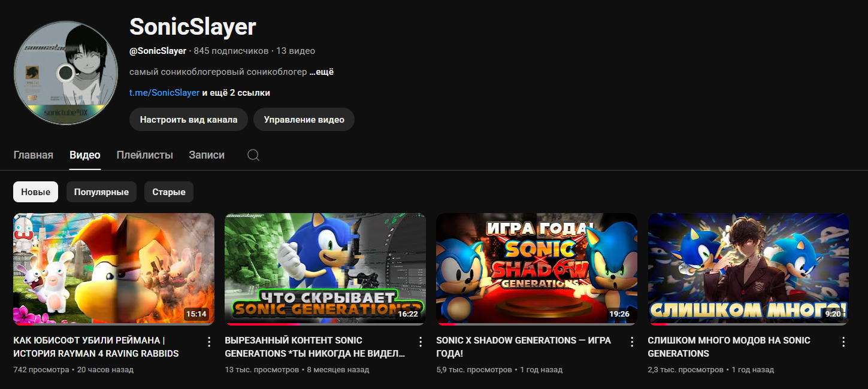Click the SonicSlayer channel avatar disc

tap(66, 72)
